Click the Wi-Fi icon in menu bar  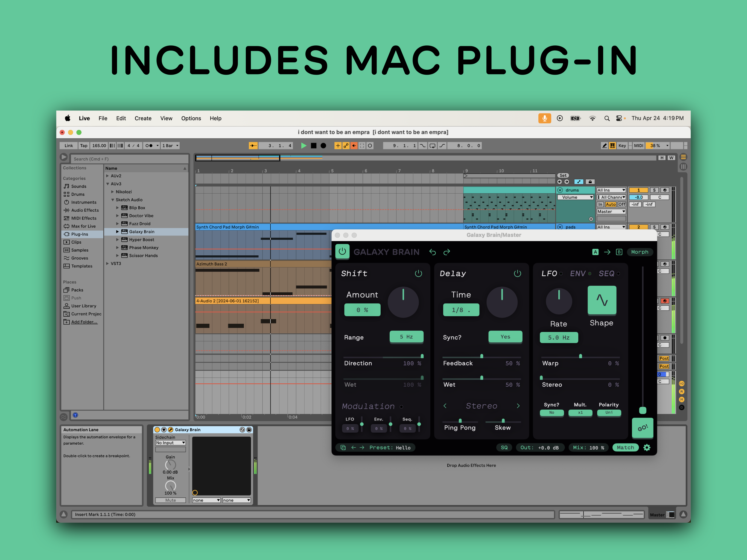tap(592, 118)
